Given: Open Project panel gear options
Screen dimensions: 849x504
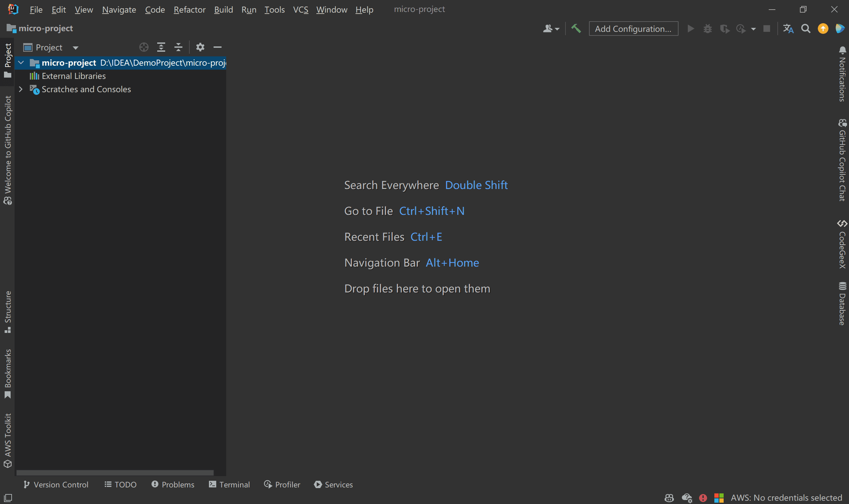Looking at the screenshot, I should coord(200,47).
